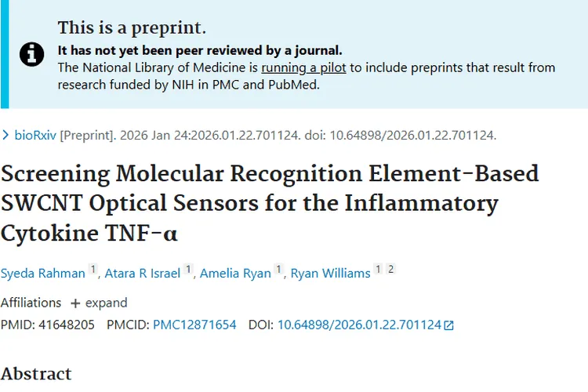588x392 pixels.
Task: Click the external link icon after the DOI
Action: (448, 325)
